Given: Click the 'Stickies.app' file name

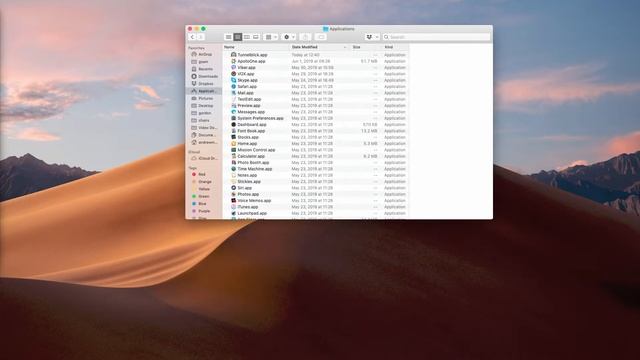Looking at the screenshot, I should point(249,182).
